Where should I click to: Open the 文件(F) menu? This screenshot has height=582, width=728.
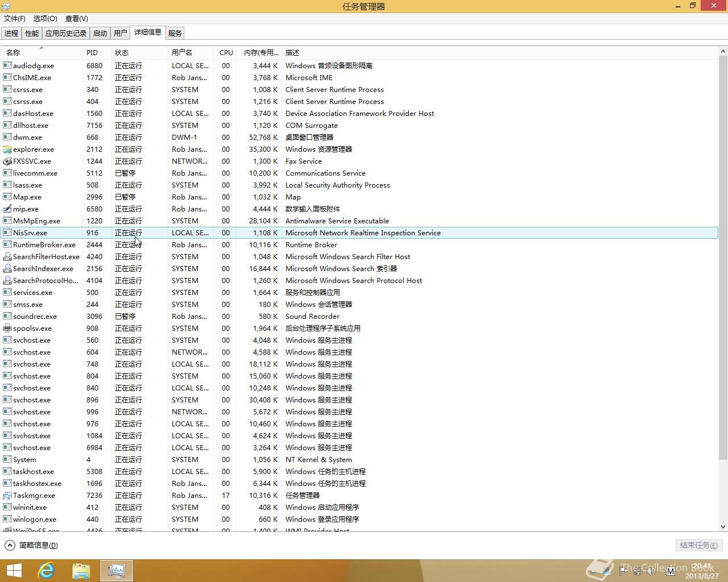pos(15,18)
